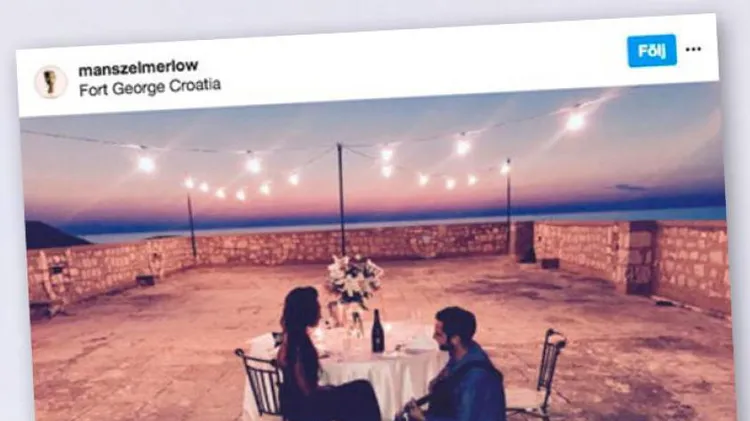Open the three-dot more options menu
Viewport: 750px width, 421px height.
tap(693, 49)
